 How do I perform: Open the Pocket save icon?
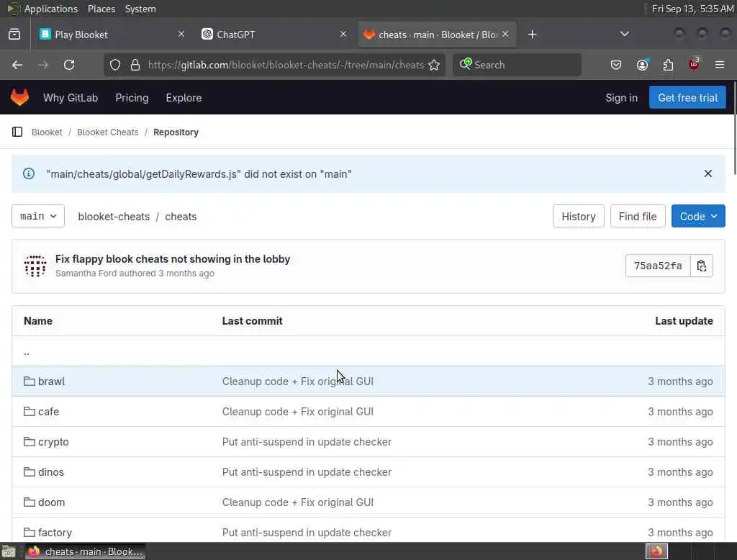tap(616, 65)
